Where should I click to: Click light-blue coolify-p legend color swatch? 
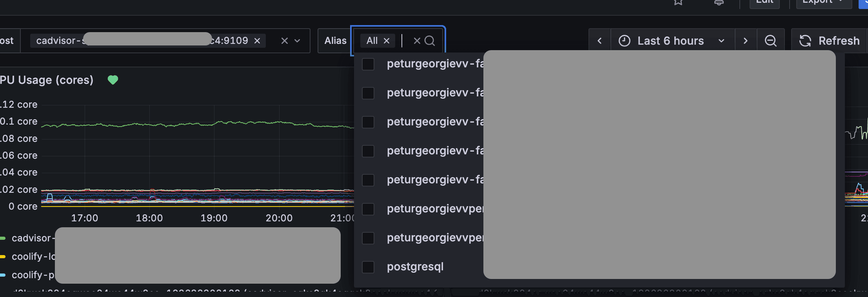coord(3,275)
